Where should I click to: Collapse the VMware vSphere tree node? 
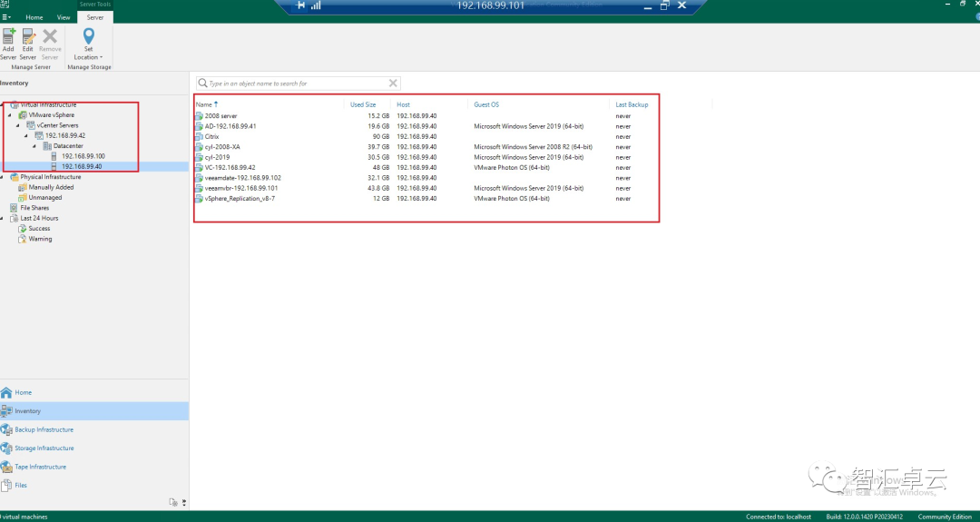pos(10,115)
